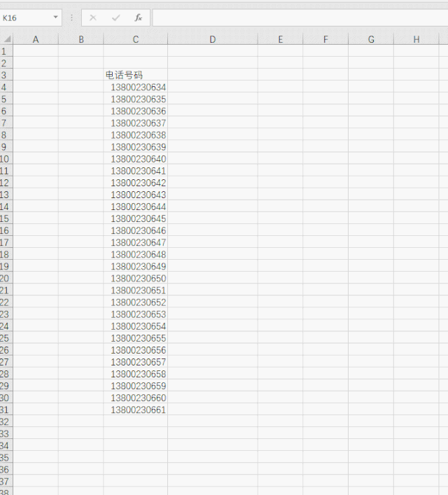The height and width of the screenshot is (495, 448).
Task: Select row 31 header
Action: pos(6,410)
